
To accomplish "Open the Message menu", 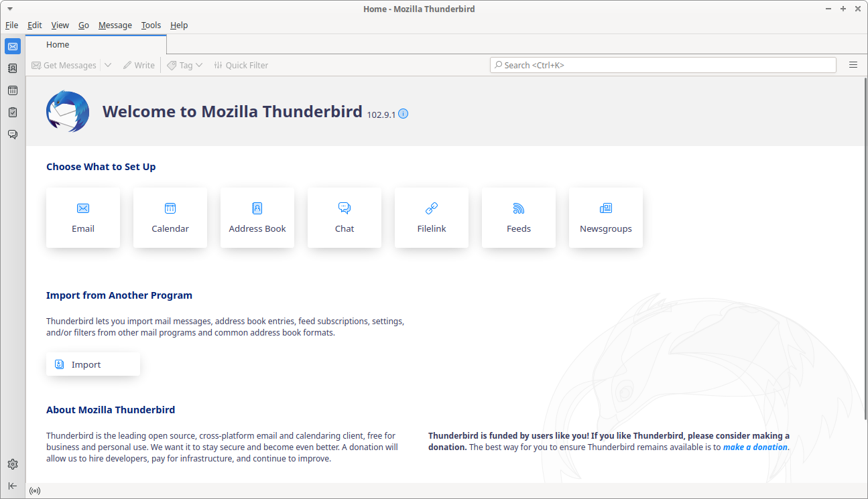I will click(x=115, y=25).
